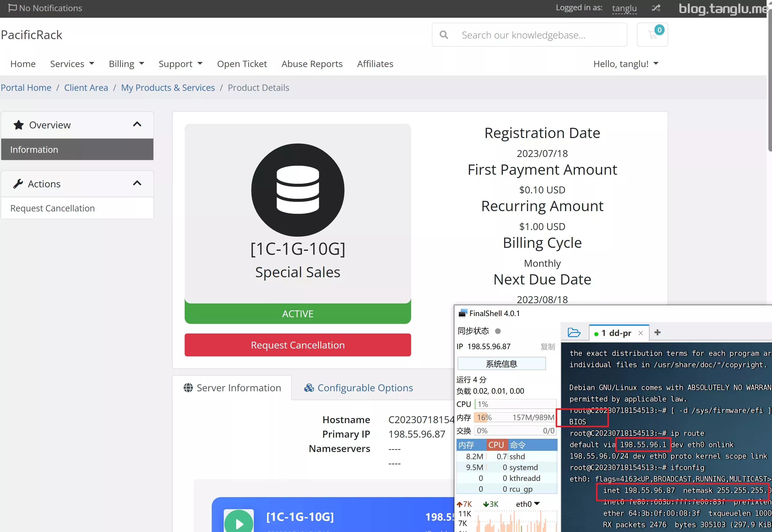Click the PacificRack logo text
772x532 pixels.
point(32,35)
